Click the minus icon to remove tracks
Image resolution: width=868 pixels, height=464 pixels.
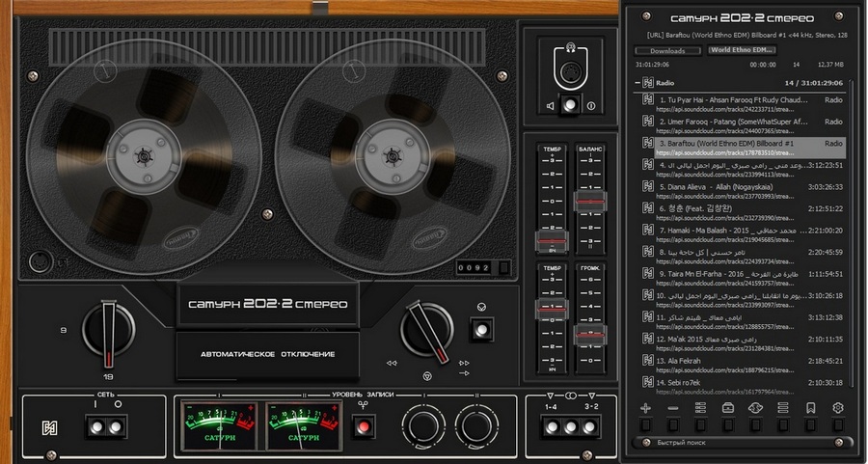672,409
